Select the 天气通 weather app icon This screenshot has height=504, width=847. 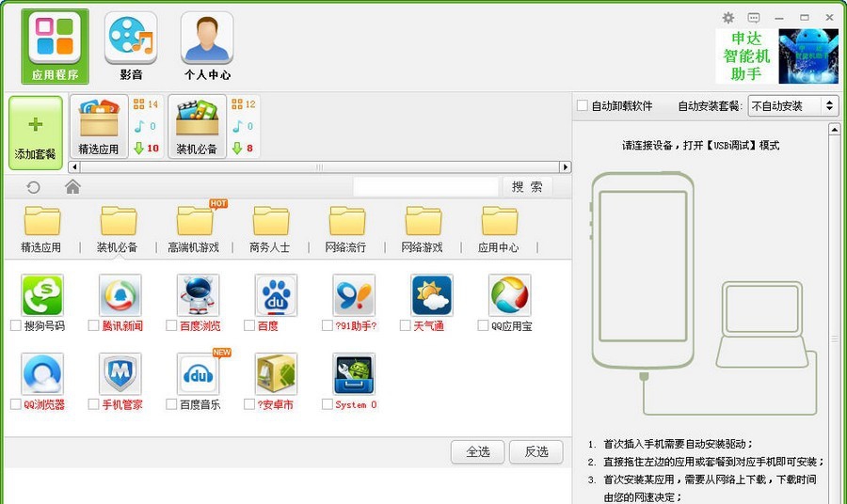coord(432,295)
